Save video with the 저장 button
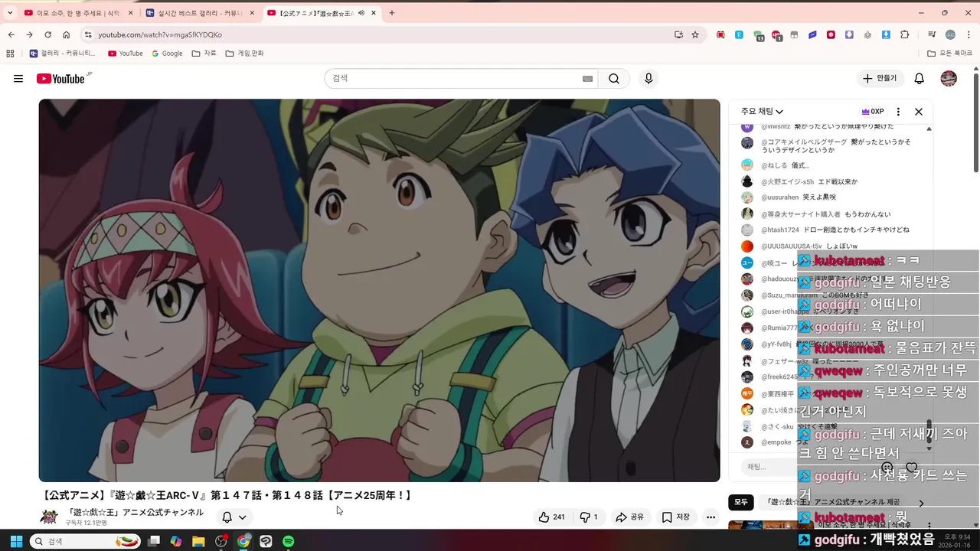This screenshot has width=980, height=551. (675, 517)
